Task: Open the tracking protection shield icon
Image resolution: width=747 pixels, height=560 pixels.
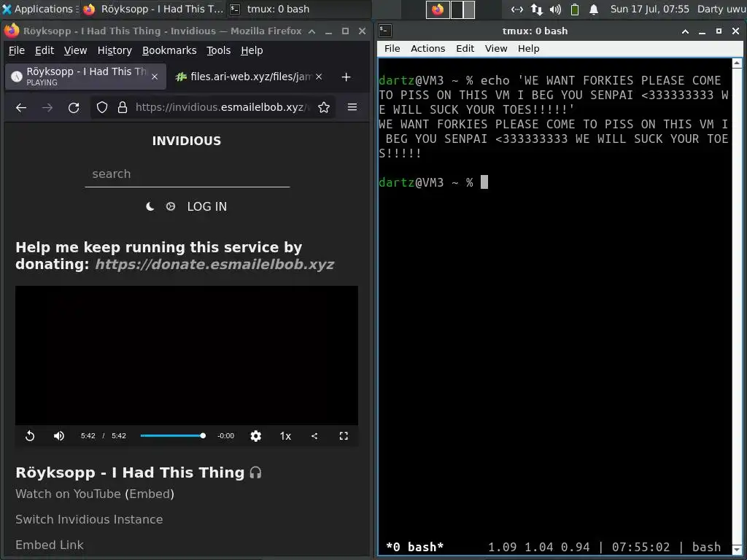Action: coord(102,108)
